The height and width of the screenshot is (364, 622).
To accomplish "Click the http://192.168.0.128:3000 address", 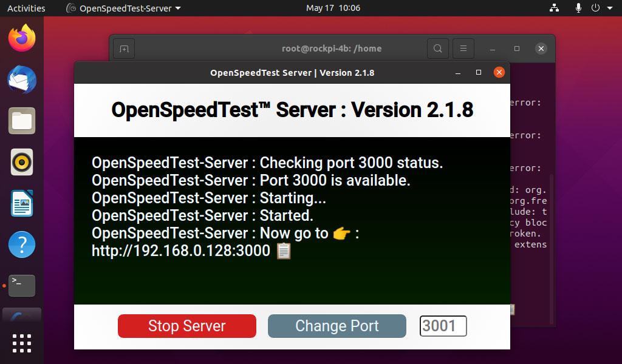I will [x=181, y=251].
